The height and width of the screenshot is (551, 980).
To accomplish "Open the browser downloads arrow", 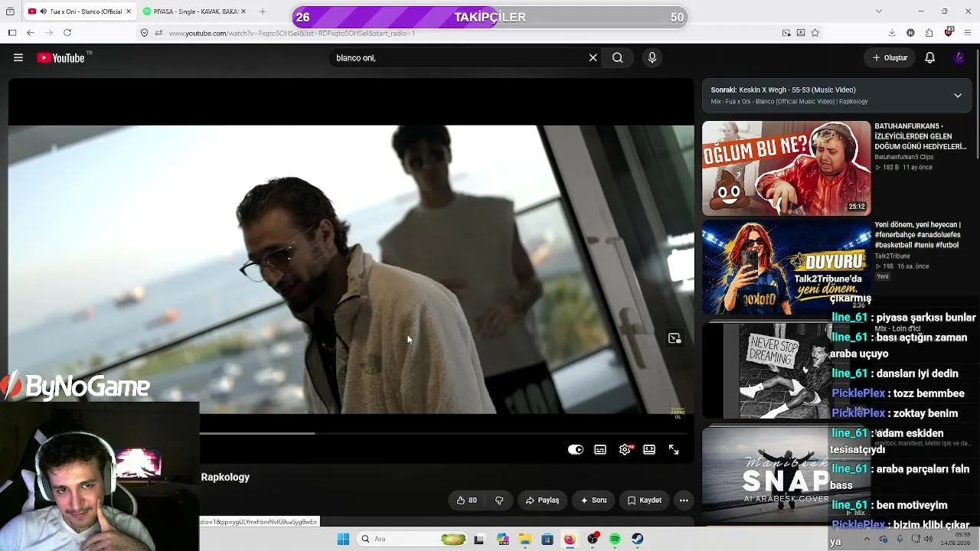I will pos(892,33).
